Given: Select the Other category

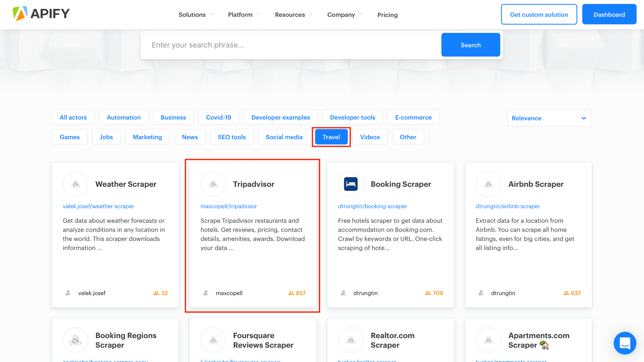Looking at the screenshot, I should click(x=408, y=137).
